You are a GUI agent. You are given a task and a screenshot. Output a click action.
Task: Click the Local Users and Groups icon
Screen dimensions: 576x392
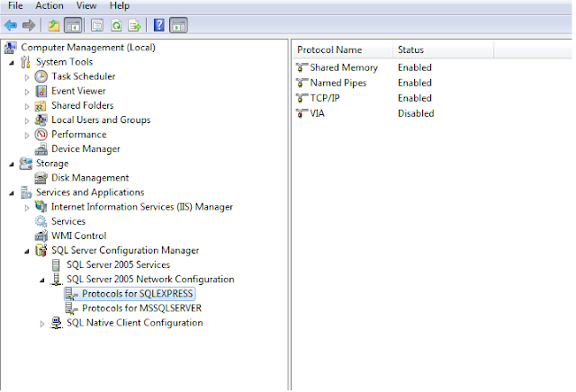pos(40,120)
